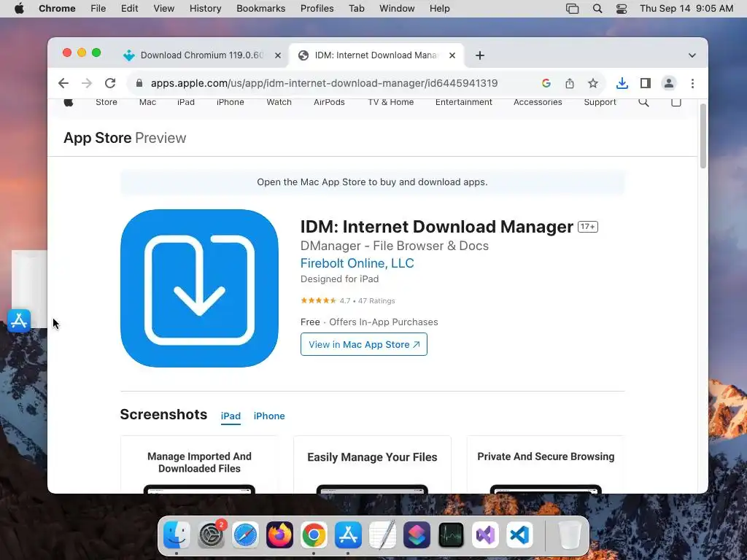Open the Chrome profile avatar
The image size is (747, 560).
pyautogui.click(x=669, y=83)
